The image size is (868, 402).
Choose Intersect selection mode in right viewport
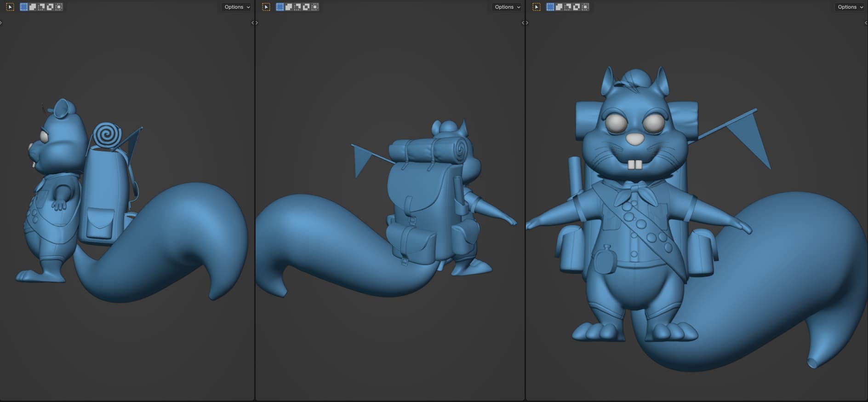click(x=585, y=7)
